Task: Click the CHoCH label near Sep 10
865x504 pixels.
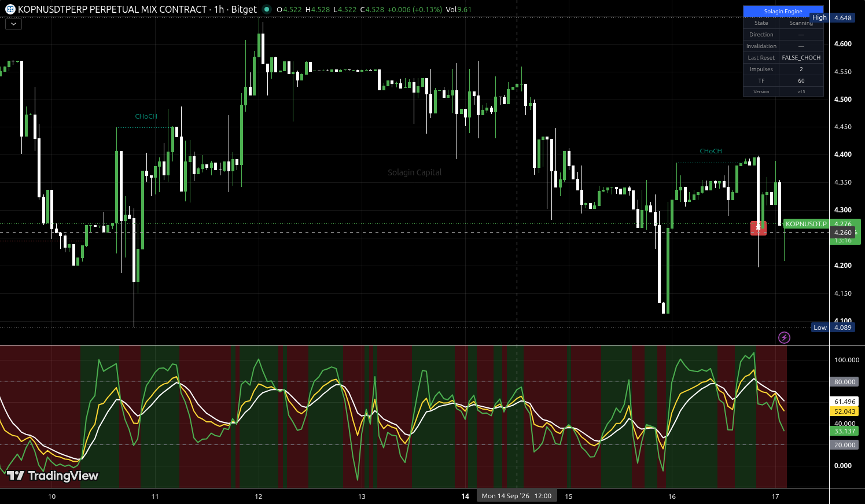Action: [x=146, y=116]
